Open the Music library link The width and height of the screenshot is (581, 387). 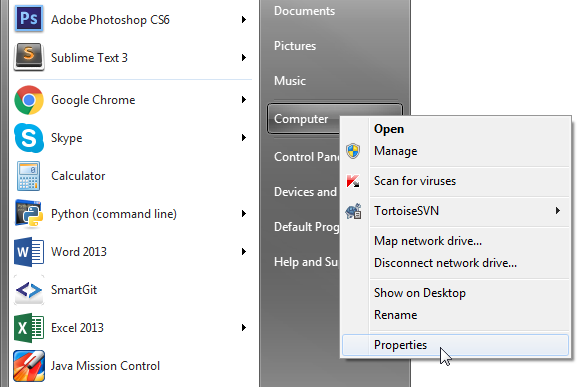pos(290,80)
